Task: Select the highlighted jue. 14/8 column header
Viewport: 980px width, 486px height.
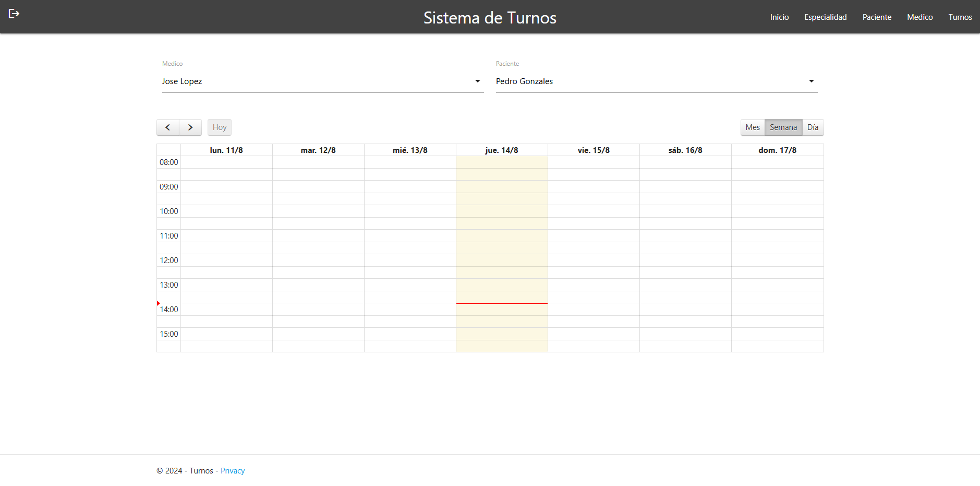Action: click(x=501, y=150)
